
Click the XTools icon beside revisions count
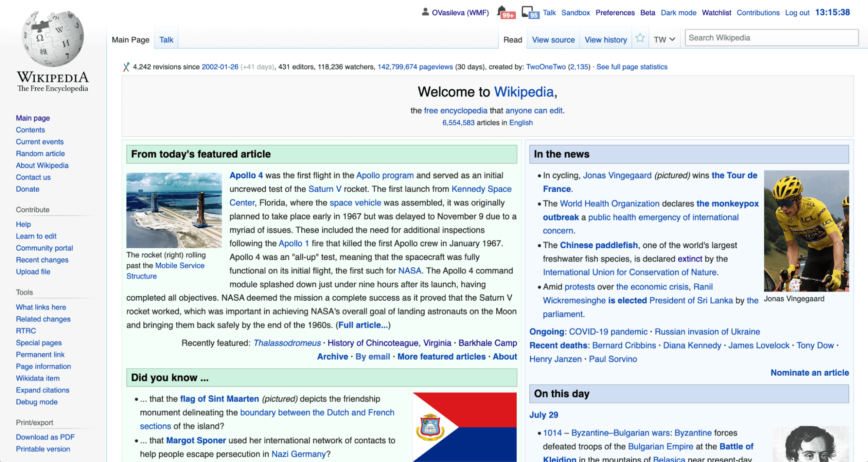pyautogui.click(x=126, y=67)
